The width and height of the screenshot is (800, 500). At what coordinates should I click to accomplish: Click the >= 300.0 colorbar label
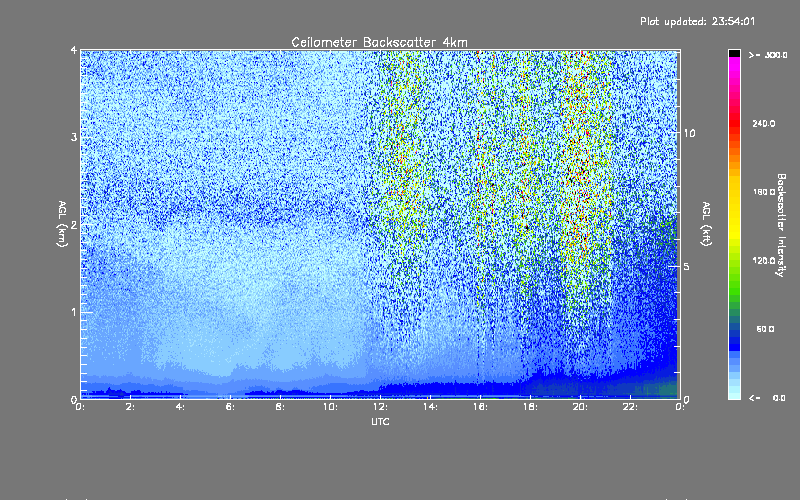768,55
